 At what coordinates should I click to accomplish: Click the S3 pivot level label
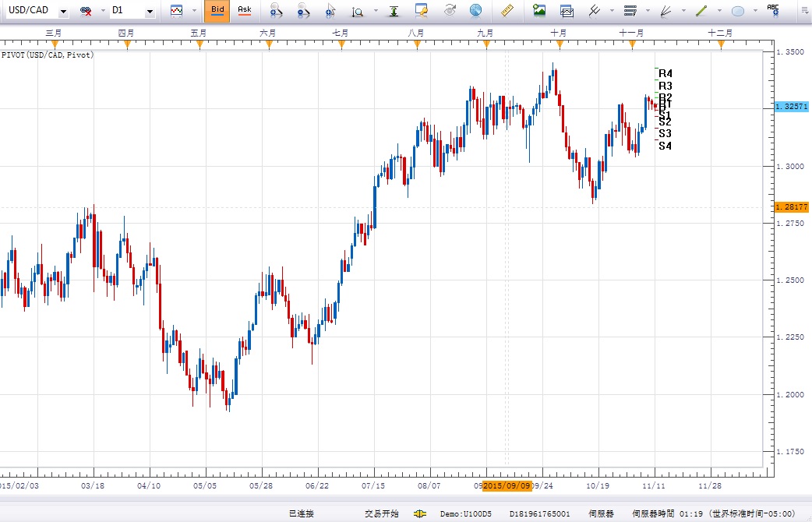pyautogui.click(x=665, y=133)
